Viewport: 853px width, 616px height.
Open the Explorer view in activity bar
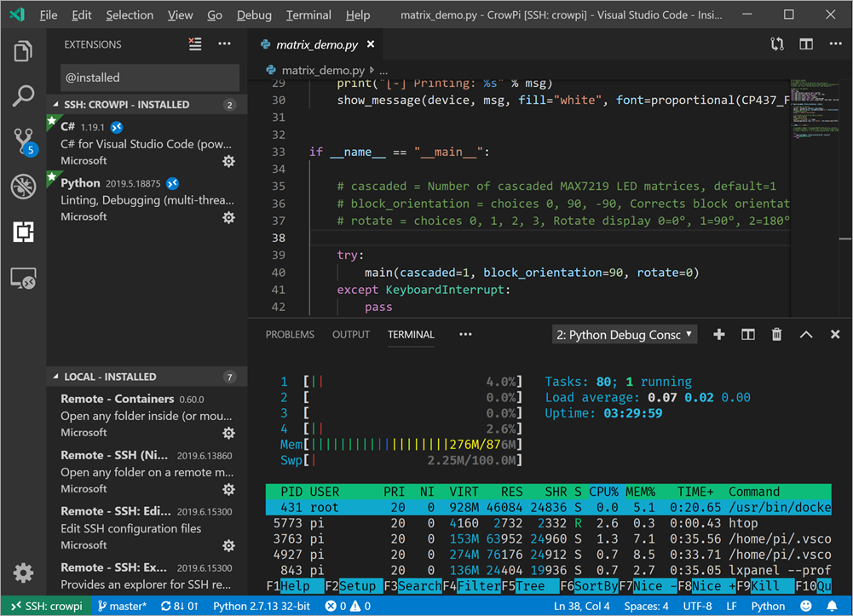[23, 51]
